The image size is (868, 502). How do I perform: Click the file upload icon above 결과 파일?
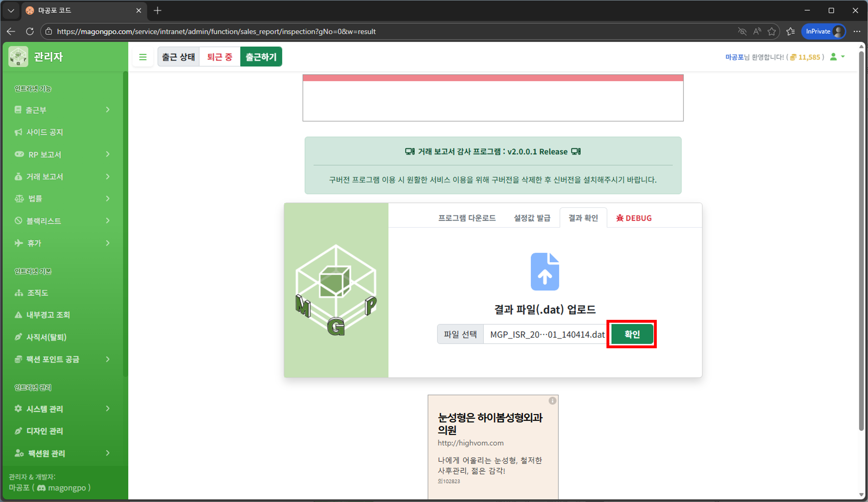[545, 271]
